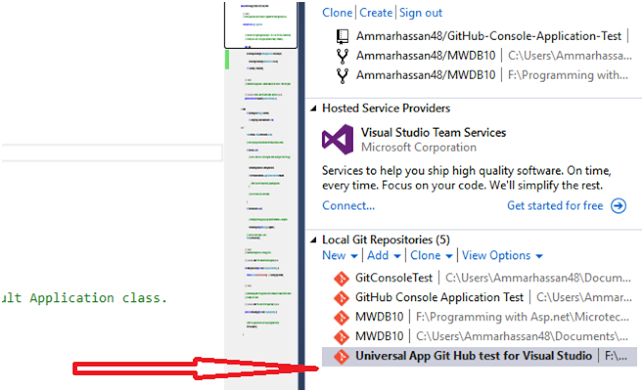644x392 pixels.
Task: Select git icon of Universal App Git Hub test
Action: click(x=341, y=356)
